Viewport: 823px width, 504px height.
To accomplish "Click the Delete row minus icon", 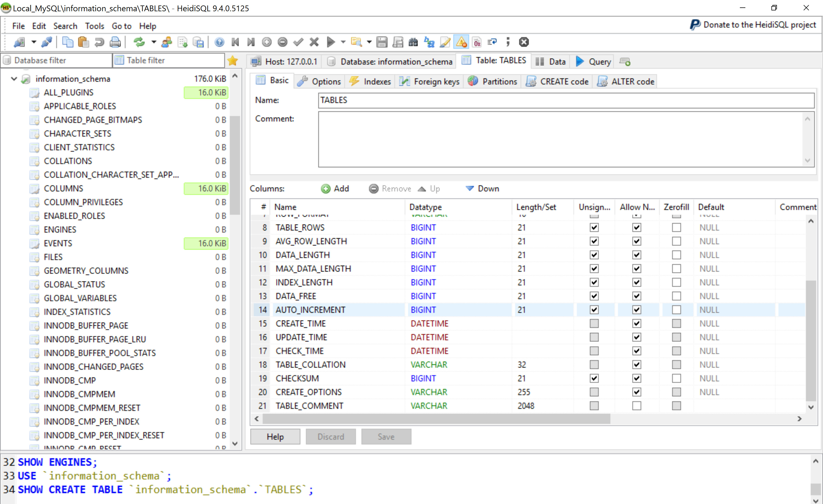I will pyautogui.click(x=283, y=42).
